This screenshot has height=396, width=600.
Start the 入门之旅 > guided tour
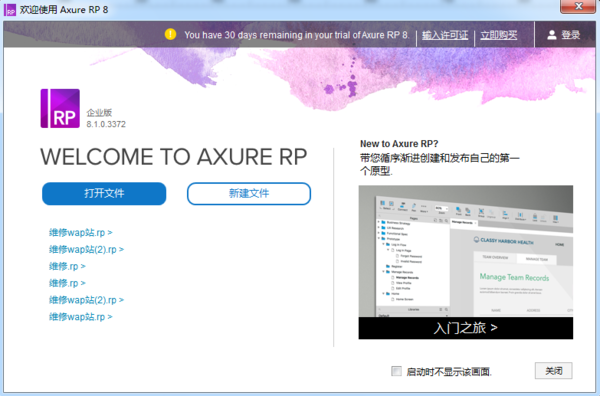click(466, 328)
